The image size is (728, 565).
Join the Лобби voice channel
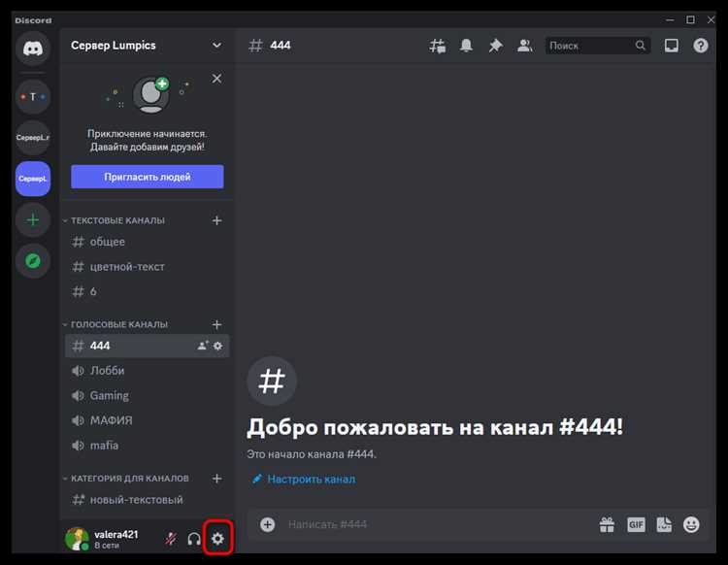(x=148, y=371)
